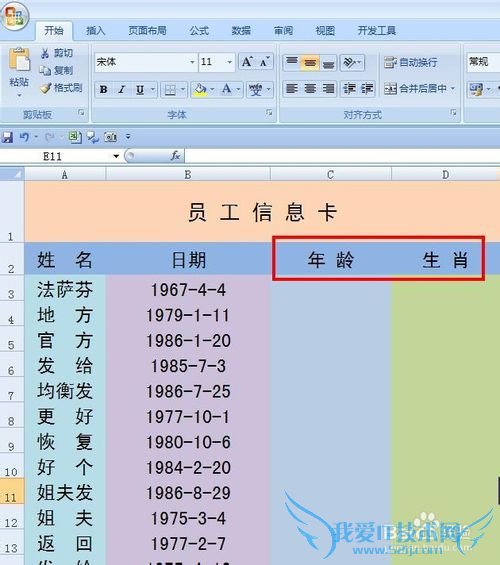500x565 pixels.
Task: Open the 字体 font dialog launcher
Action: 269,113
